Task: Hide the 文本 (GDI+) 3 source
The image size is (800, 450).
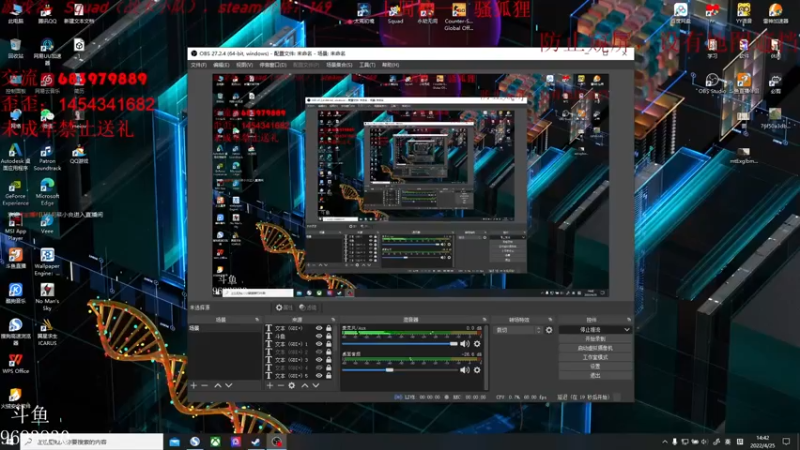Action: click(319, 360)
